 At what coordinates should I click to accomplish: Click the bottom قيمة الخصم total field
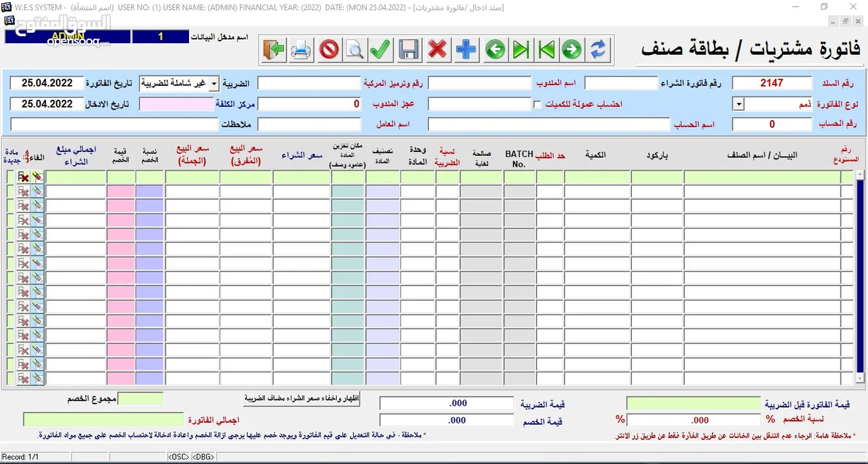coord(446,420)
